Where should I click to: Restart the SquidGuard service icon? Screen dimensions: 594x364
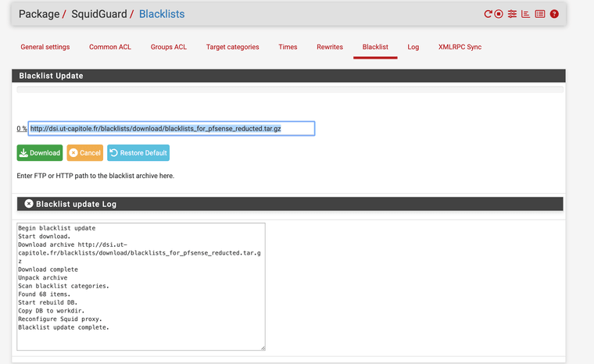coord(488,14)
